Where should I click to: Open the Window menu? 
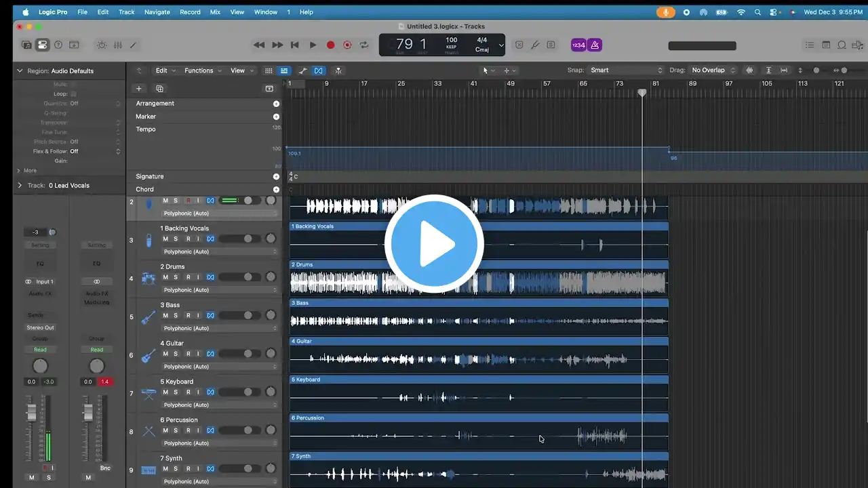(x=266, y=12)
